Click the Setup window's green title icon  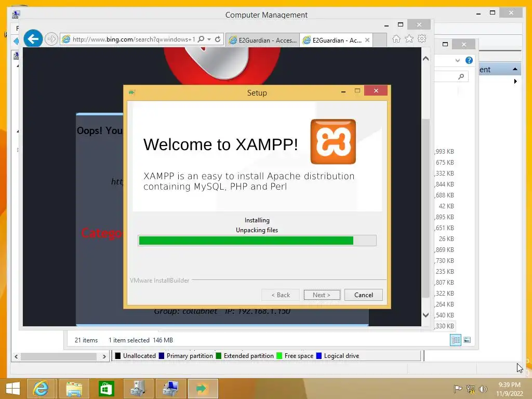[132, 92]
